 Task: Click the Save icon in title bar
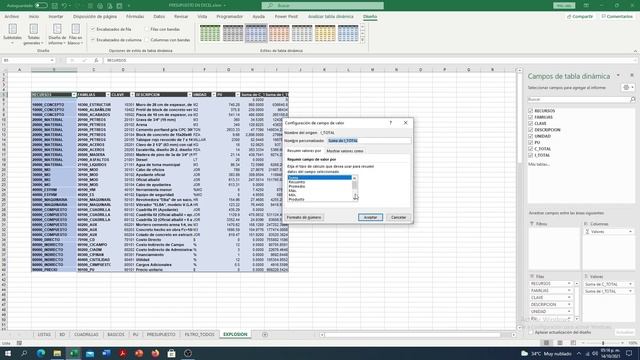pyautogui.click(x=55, y=6)
